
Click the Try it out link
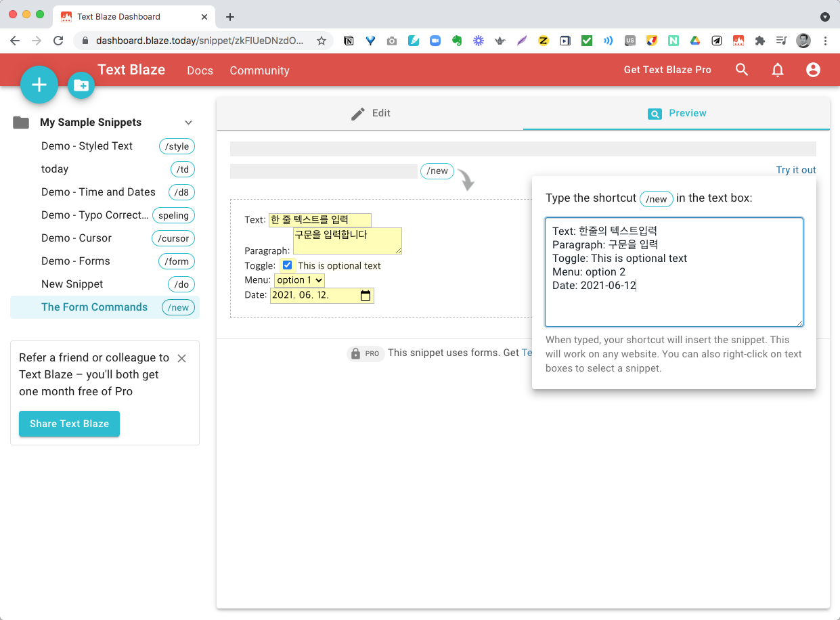pos(796,170)
